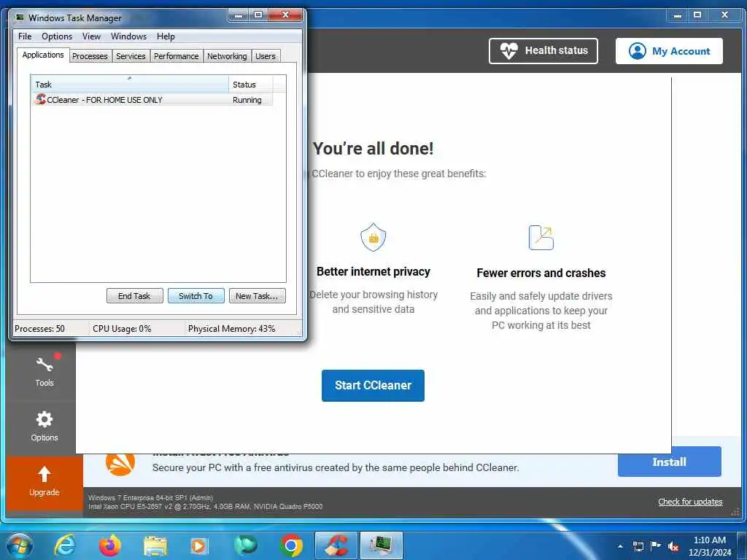Screen dimensions: 747x560
Task: Click the End Task button
Action: coord(134,296)
